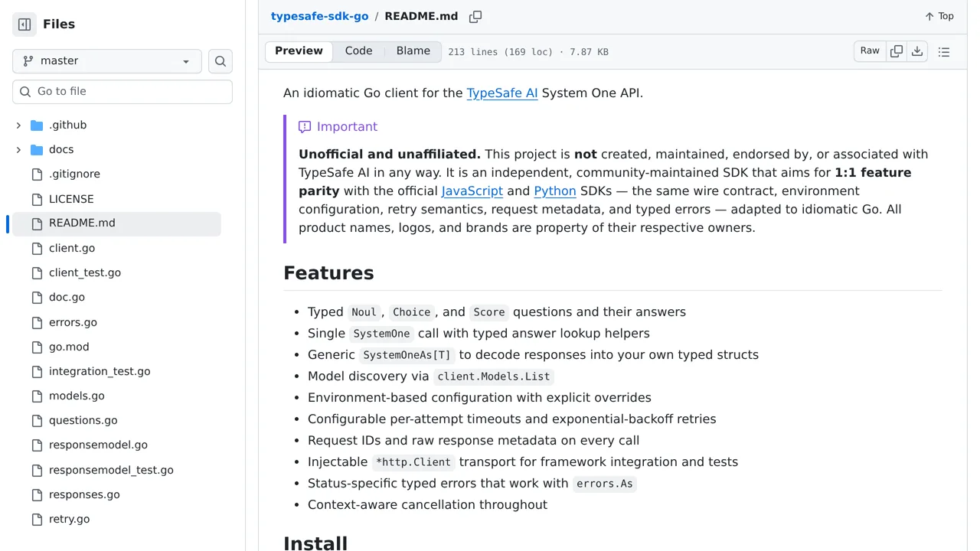Click the .gitignore file icon
980x551 pixels.
(x=37, y=174)
